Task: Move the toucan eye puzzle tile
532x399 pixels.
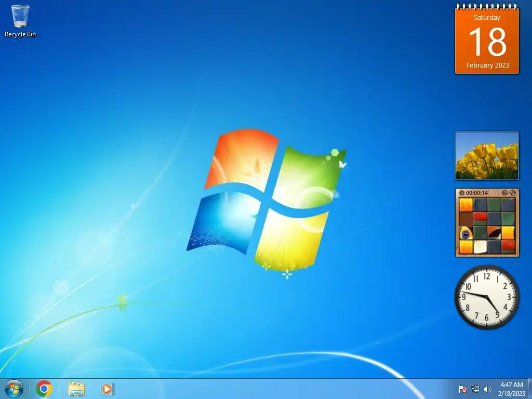Action: (x=466, y=233)
